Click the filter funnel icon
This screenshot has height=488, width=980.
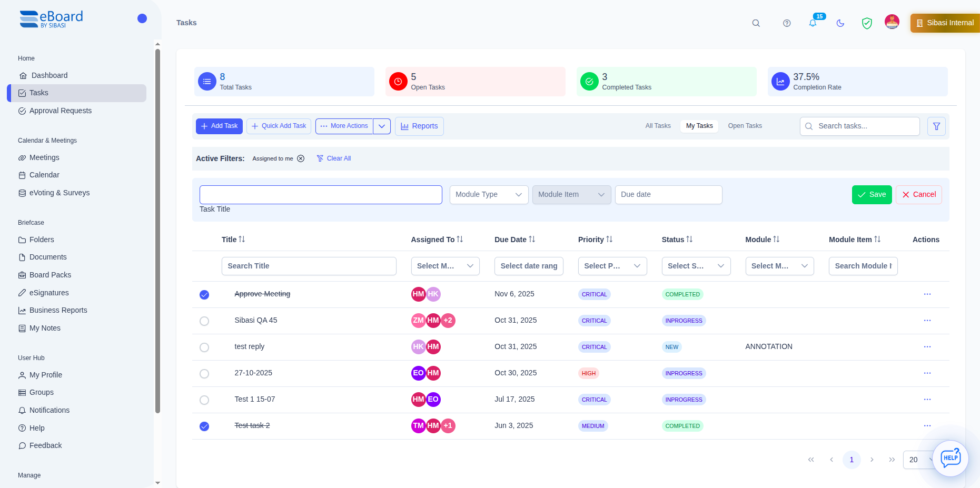[x=936, y=126]
